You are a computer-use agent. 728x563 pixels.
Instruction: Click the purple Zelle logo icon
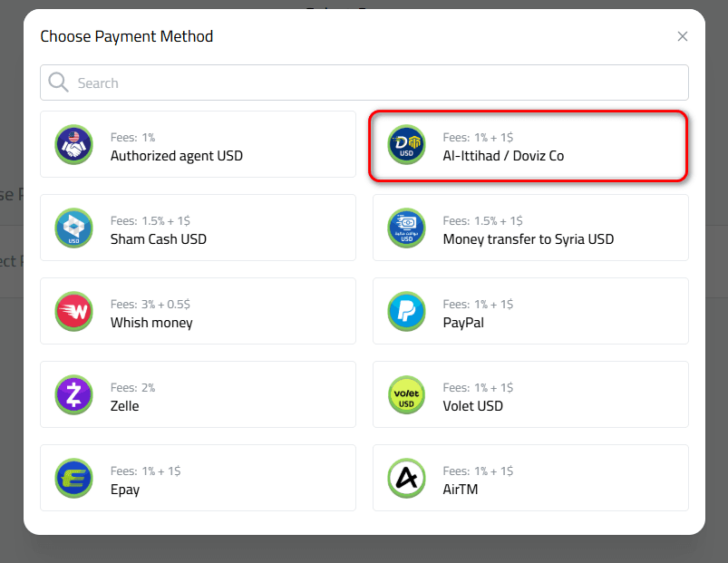click(x=73, y=394)
